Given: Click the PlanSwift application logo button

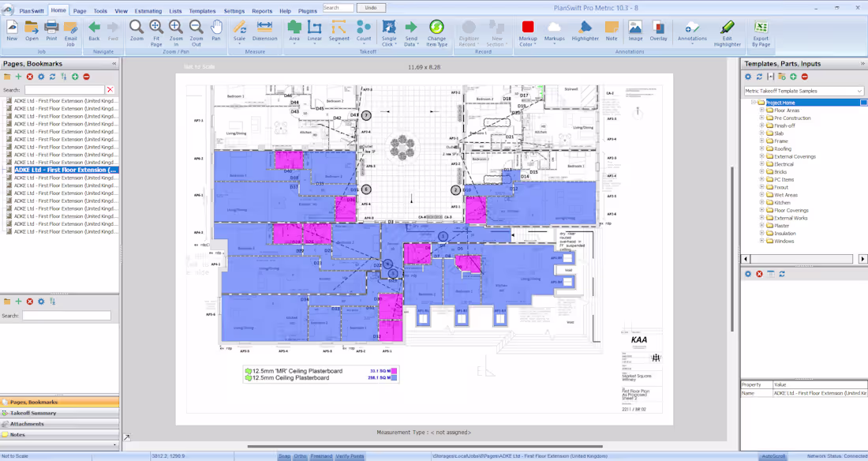Looking at the screenshot, I should click(8, 9).
